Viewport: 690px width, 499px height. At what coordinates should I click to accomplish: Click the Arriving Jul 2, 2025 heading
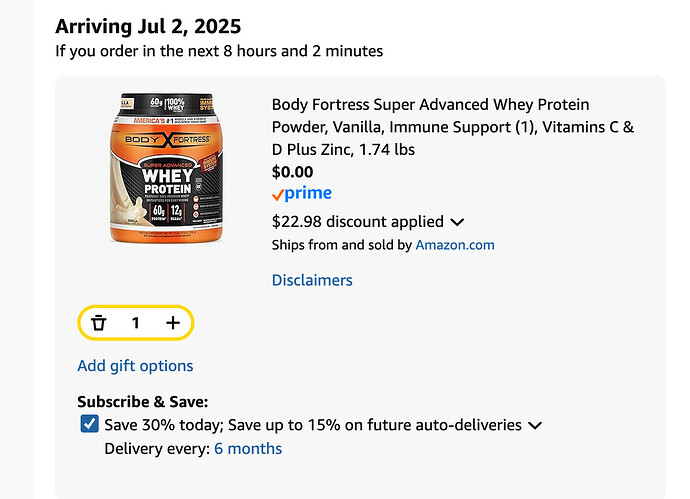[x=148, y=27]
